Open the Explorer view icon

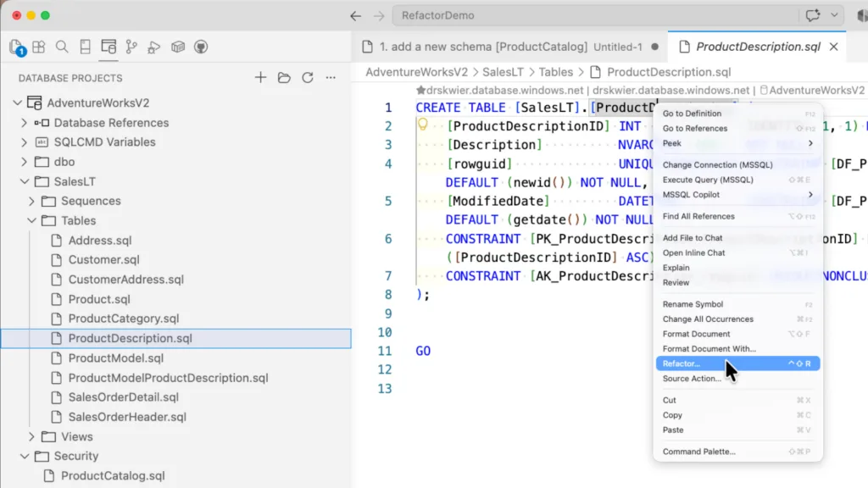(17, 47)
